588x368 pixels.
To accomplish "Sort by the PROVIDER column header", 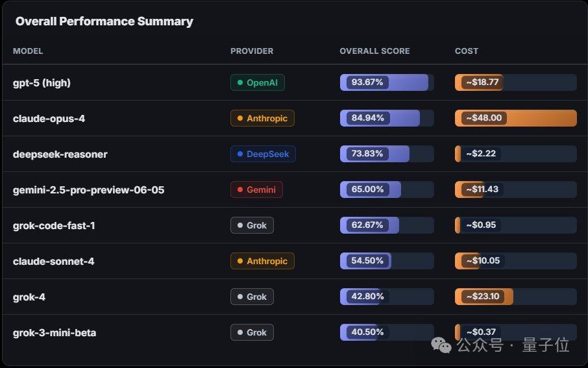I will click(x=252, y=51).
